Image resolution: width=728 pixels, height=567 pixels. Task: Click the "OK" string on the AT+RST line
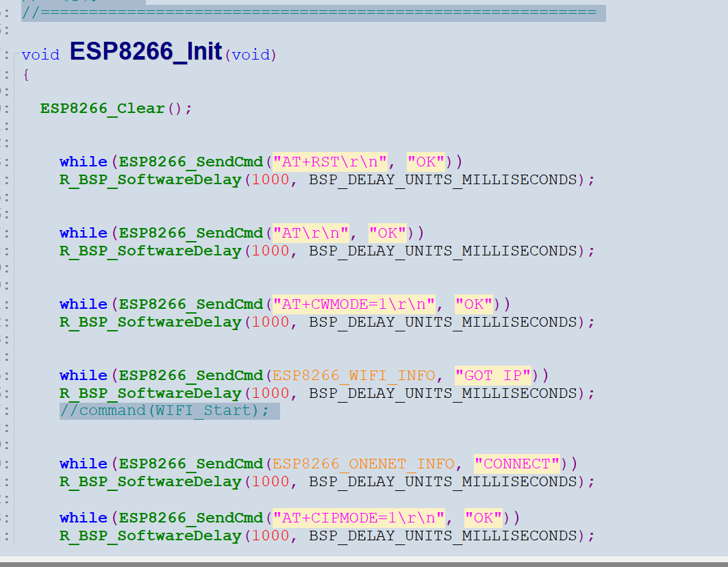(x=426, y=162)
